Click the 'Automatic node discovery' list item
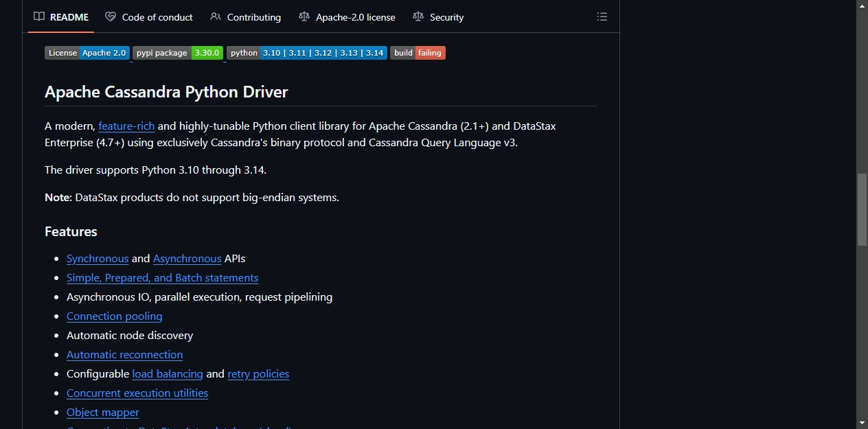 pyautogui.click(x=130, y=336)
